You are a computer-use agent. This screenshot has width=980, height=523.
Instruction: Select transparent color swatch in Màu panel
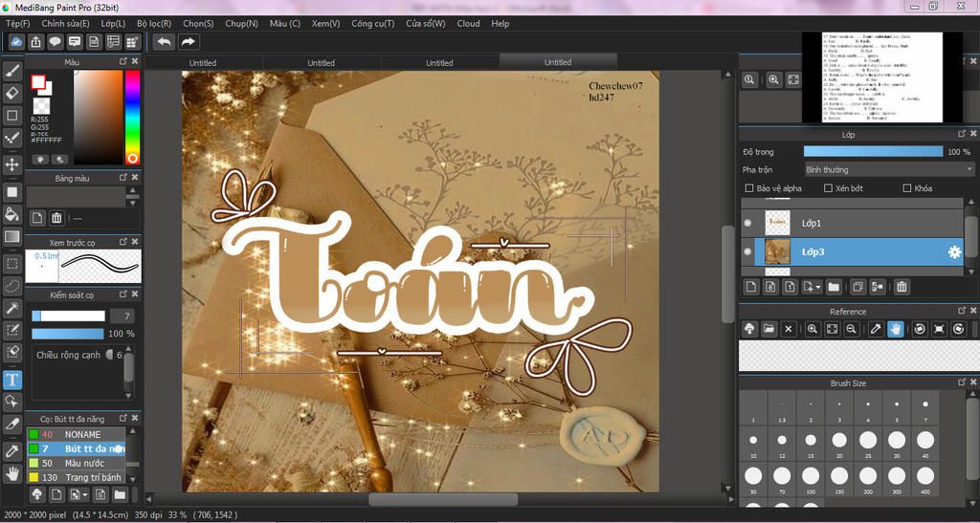[41, 105]
